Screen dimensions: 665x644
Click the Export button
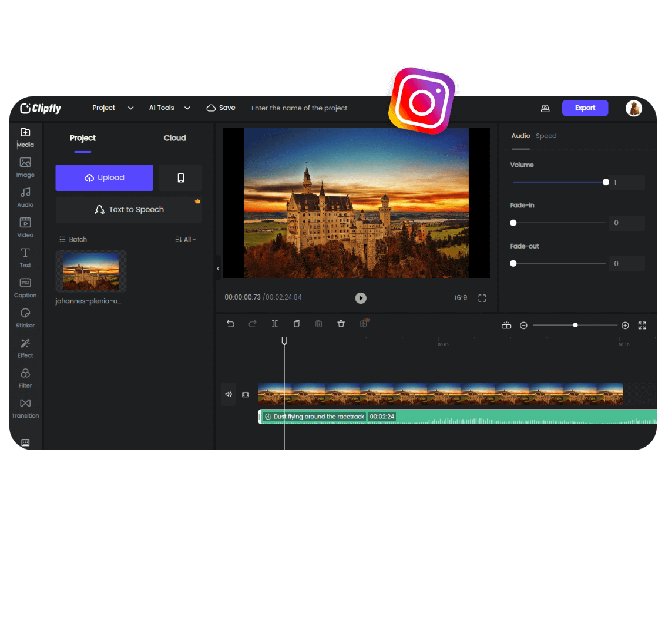tap(585, 108)
